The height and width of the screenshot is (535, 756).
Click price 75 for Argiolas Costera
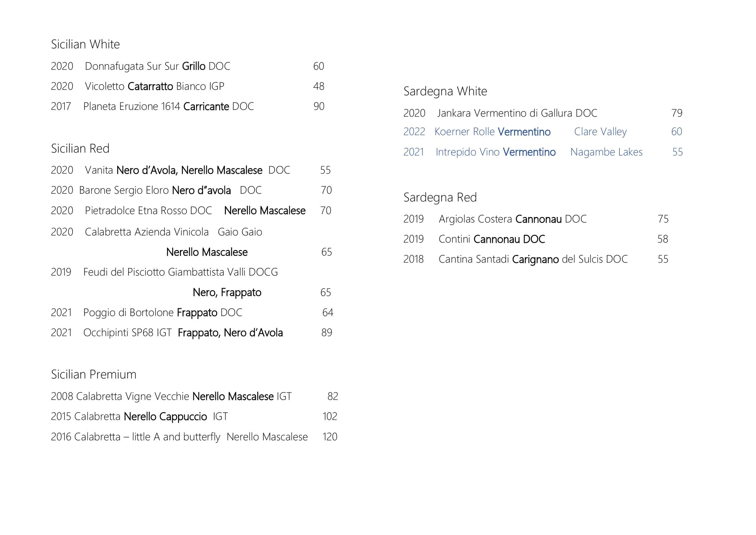coord(663,219)
